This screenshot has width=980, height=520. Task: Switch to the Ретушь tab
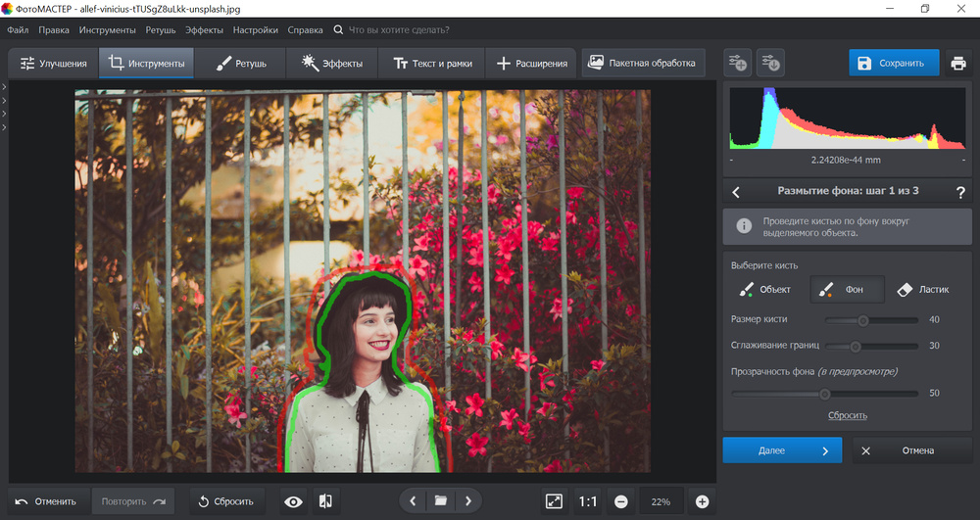[x=239, y=64]
